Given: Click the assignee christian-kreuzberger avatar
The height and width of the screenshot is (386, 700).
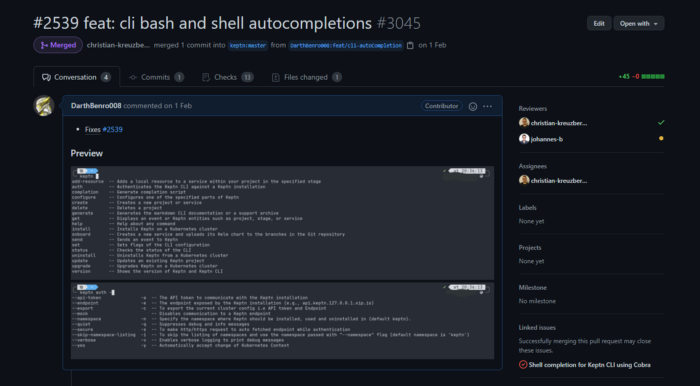Looking at the screenshot, I should click(x=524, y=180).
